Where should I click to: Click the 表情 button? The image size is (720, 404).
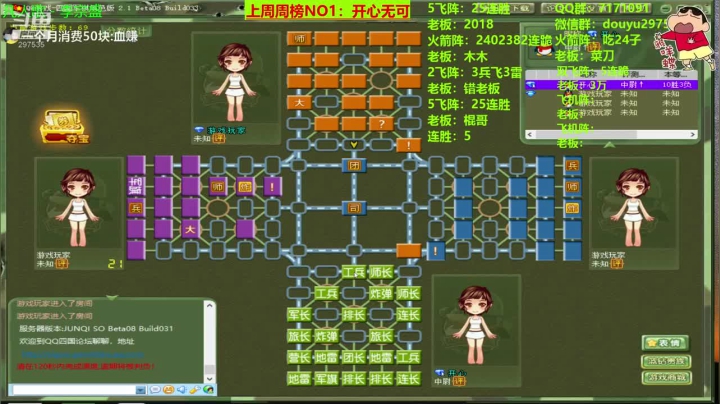[665, 343]
